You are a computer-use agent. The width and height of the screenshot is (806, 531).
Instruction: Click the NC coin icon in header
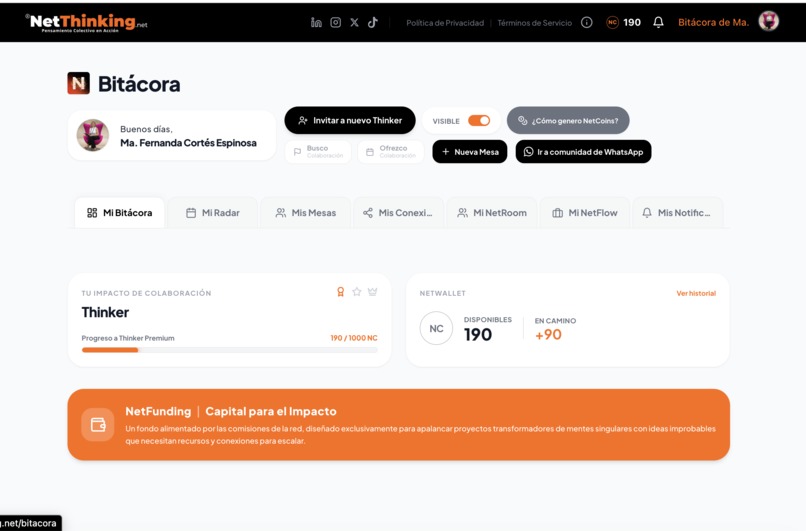(612, 22)
